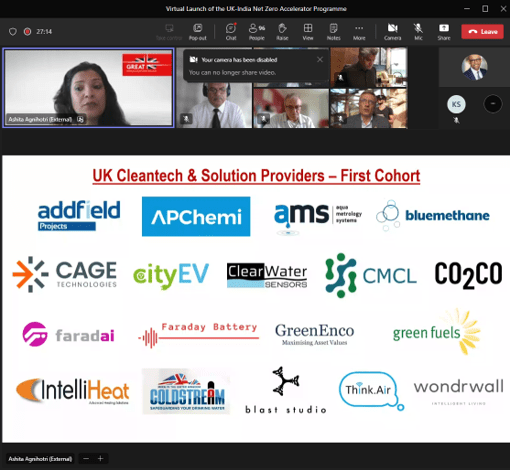510x470 pixels.
Task: Click the CO2CO logo
Action: (468, 275)
